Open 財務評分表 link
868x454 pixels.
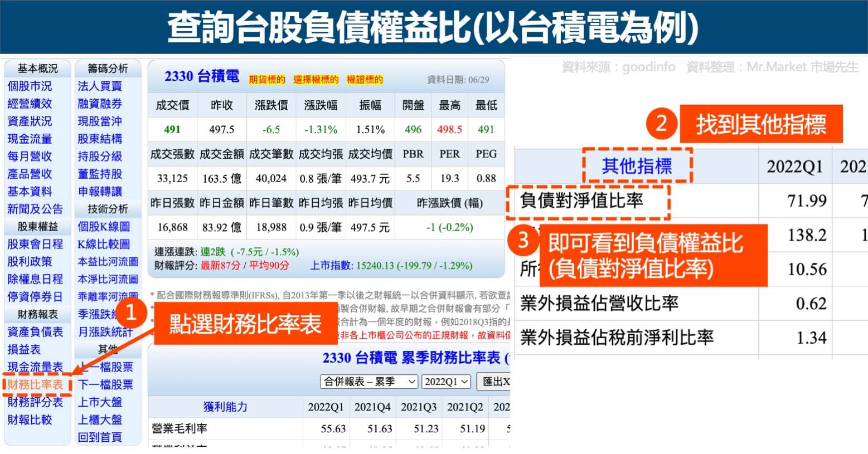pos(35,402)
